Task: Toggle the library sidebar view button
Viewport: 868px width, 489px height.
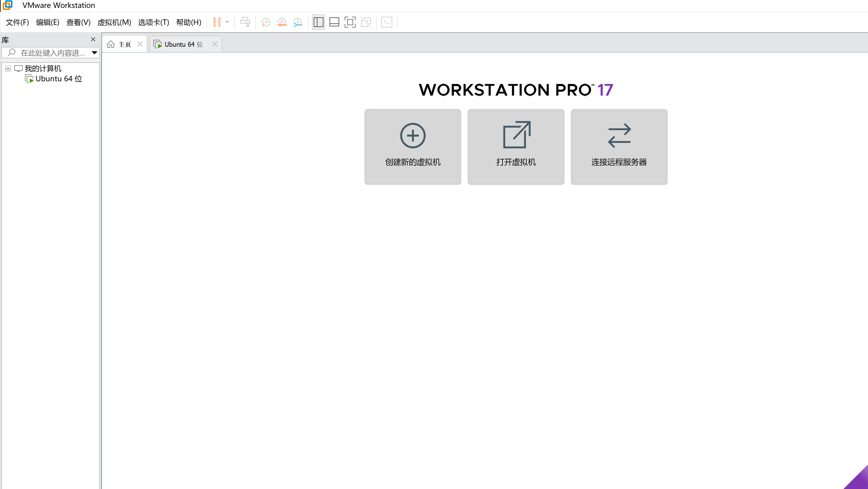Action: [x=318, y=22]
